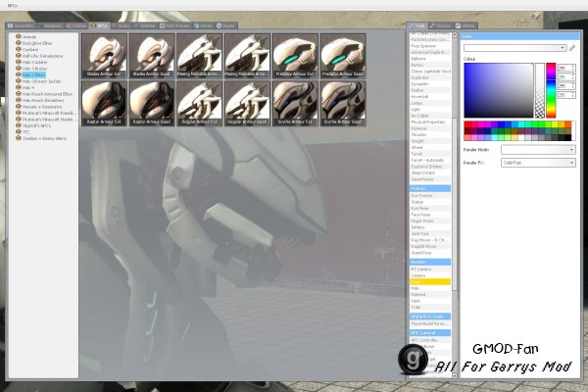The height and width of the screenshot is (392, 588).
Task: Collapse the Posing tool category
Action: (x=430, y=188)
